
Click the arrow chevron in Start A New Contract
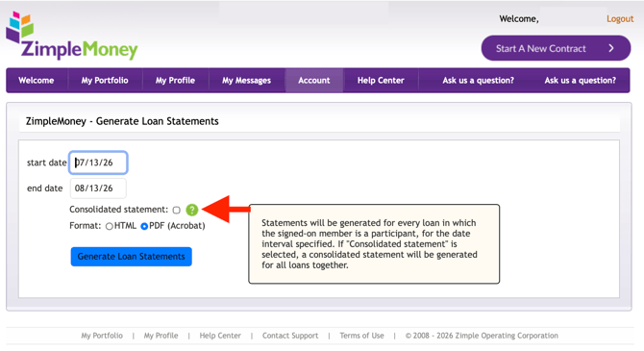[611, 48]
